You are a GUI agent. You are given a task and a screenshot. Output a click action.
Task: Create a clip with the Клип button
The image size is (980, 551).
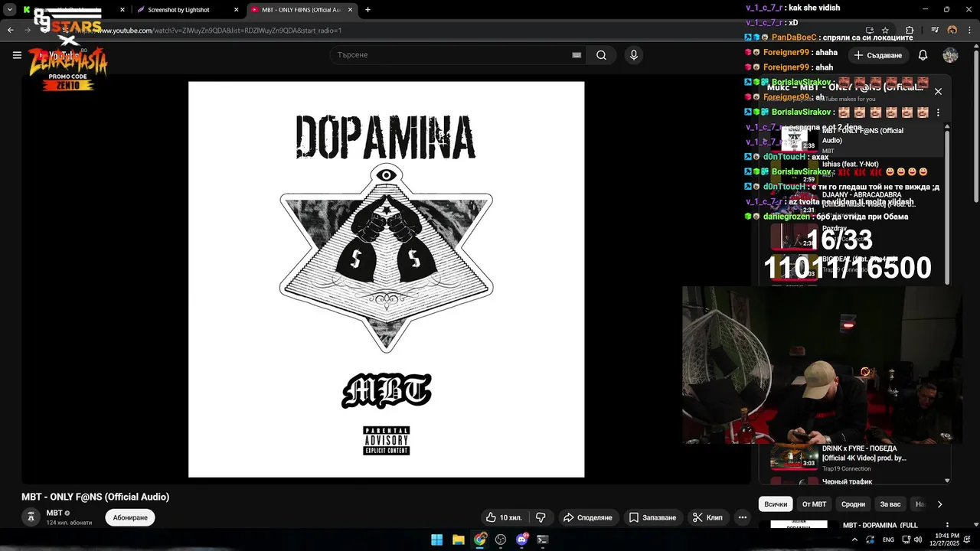click(707, 517)
